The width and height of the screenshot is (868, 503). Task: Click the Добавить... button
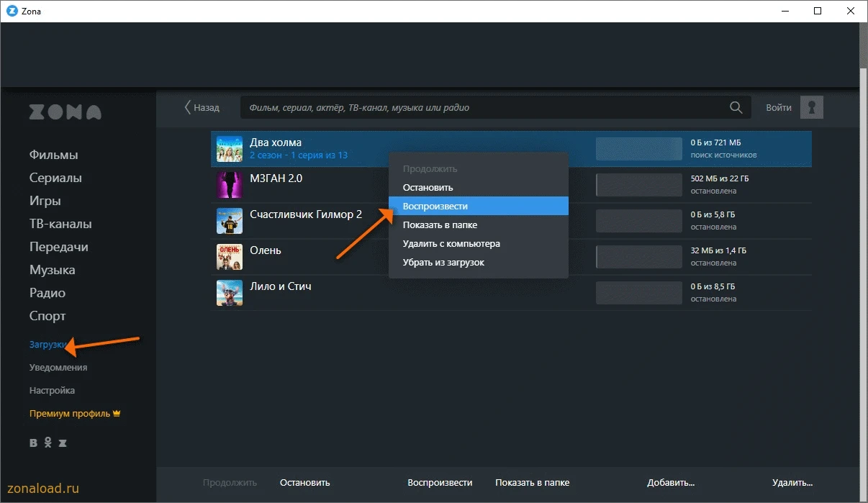[x=671, y=483]
